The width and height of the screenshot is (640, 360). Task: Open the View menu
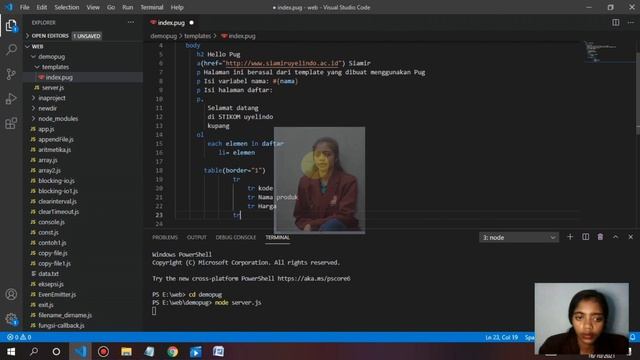pos(93,7)
